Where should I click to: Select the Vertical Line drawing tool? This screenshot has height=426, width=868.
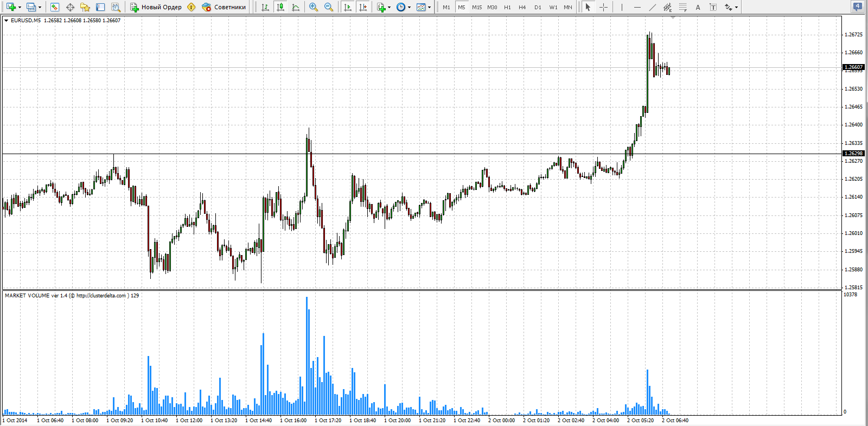coord(622,7)
